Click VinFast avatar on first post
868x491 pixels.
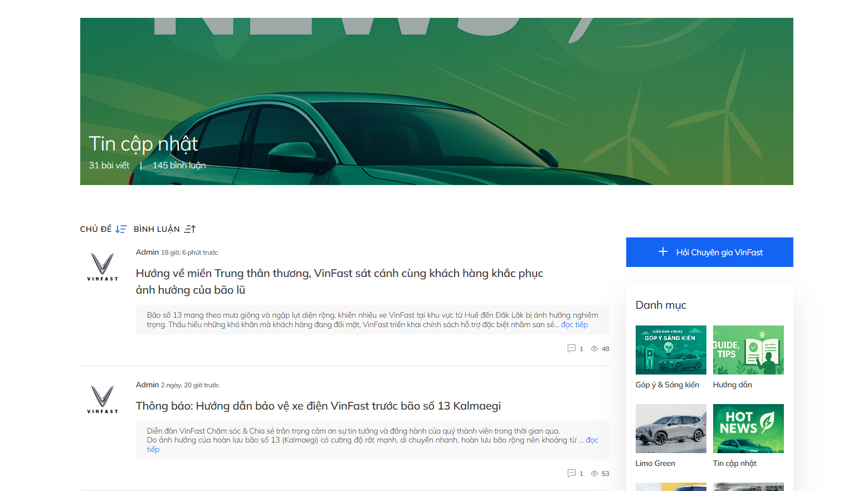click(103, 266)
